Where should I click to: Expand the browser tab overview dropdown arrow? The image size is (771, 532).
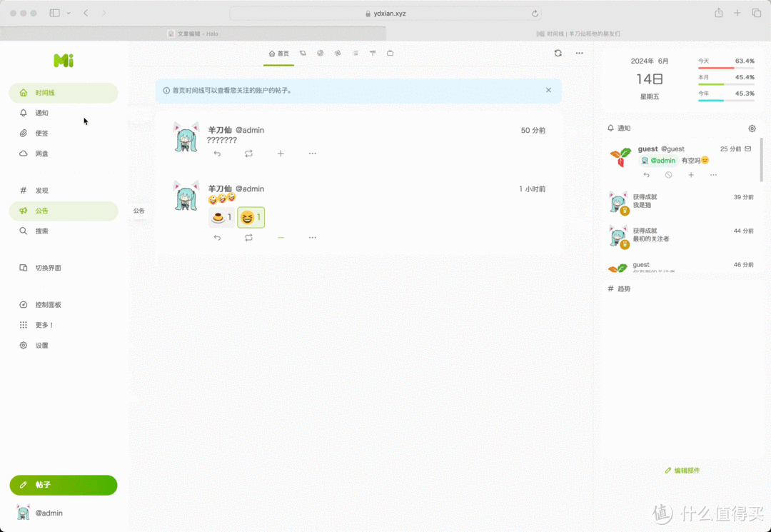point(66,13)
